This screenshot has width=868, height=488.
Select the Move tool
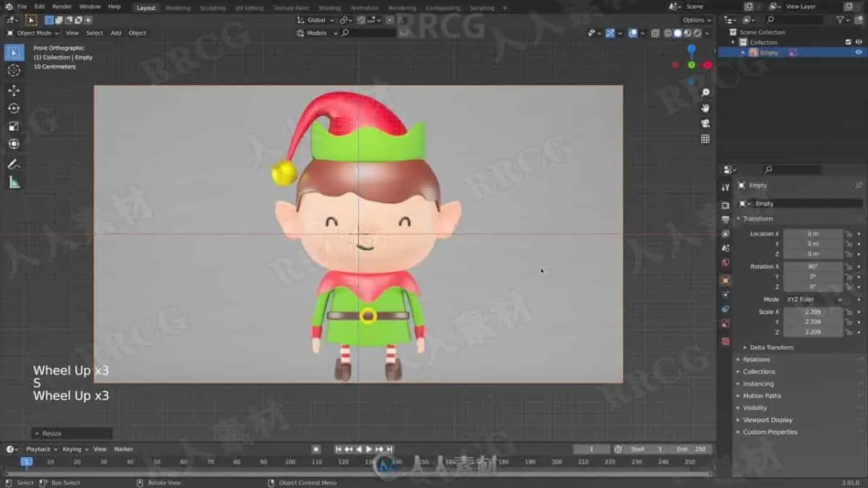pos(14,90)
